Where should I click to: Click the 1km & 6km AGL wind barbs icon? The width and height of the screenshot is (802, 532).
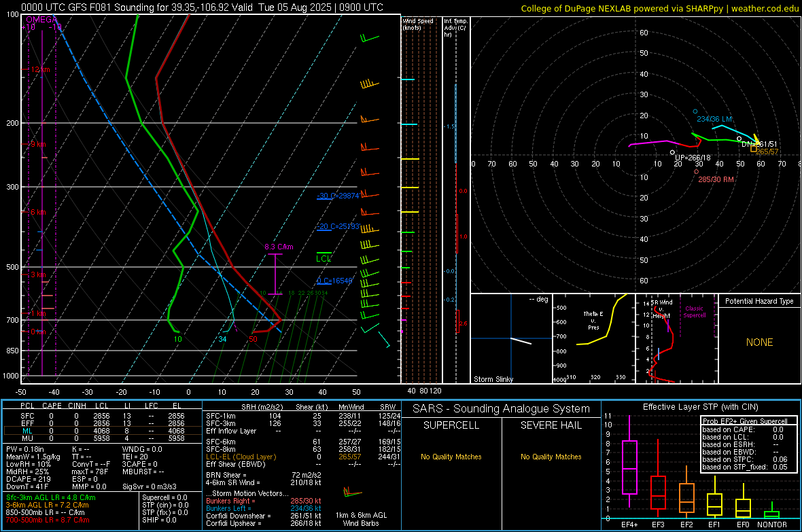(x=353, y=493)
